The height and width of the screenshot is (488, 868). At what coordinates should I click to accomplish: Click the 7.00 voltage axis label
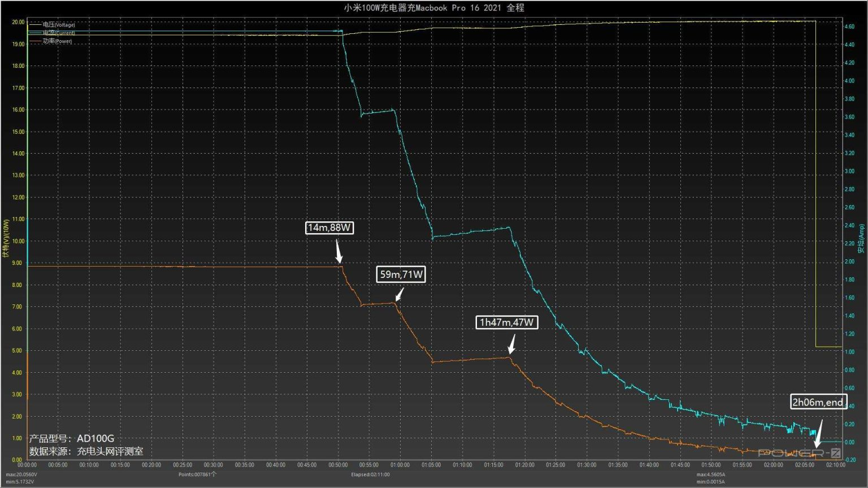(17, 307)
